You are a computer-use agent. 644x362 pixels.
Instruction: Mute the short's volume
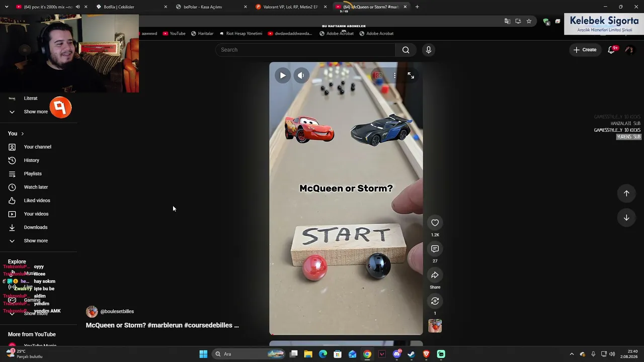coord(301,75)
